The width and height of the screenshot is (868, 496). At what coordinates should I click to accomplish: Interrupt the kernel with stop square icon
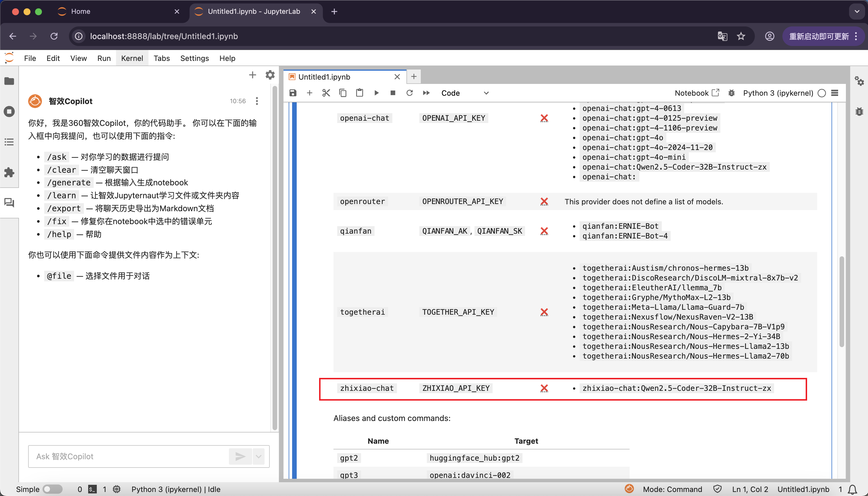point(393,93)
